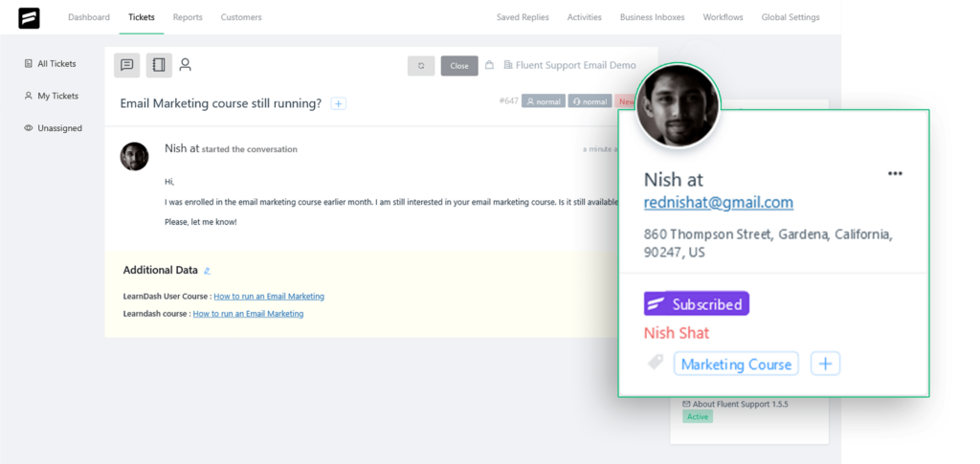Screen dimensions: 980x464
Task: Click the ticket number #647
Action: coord(509,101)
